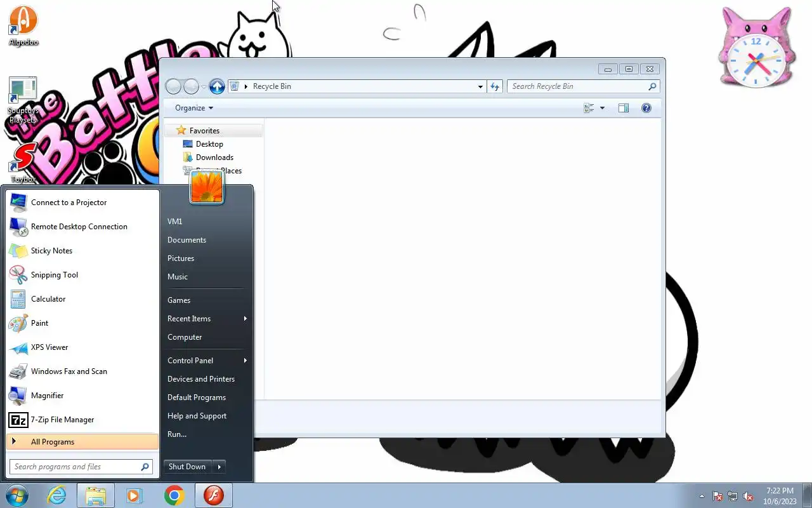Click Windows Explorer taskbar icon
Image resolution: width=812 pixels, height=508 pixels.
point(96,495)
